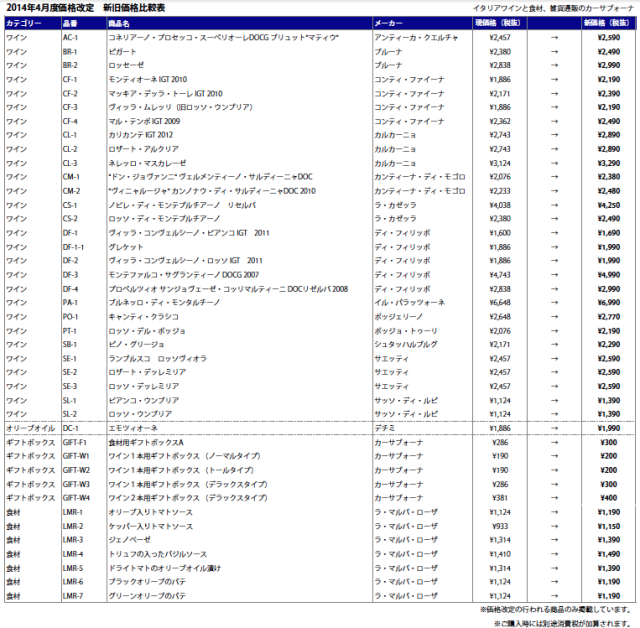Select the product code 'LMR-7'
Image resolution: width=640 pixels, height=628 pixels.
pos(73,597)
